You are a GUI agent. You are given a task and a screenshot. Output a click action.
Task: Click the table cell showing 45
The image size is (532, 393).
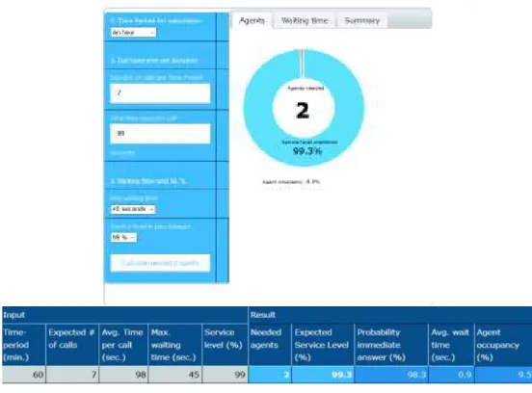(x=174, y=375)
